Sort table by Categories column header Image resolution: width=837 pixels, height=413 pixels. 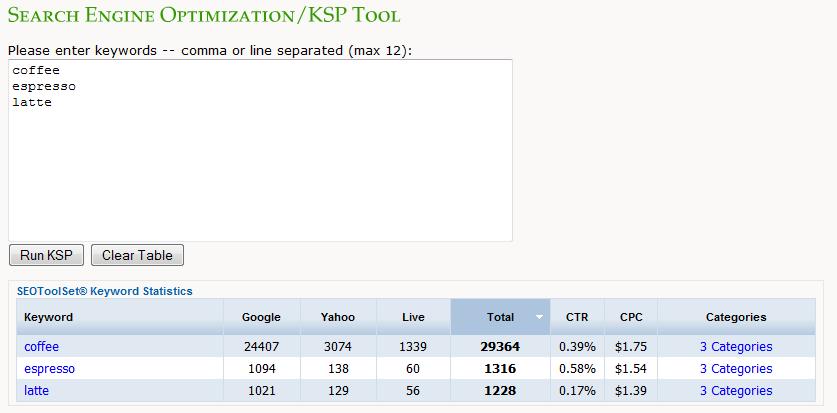[x=736, y=317]
